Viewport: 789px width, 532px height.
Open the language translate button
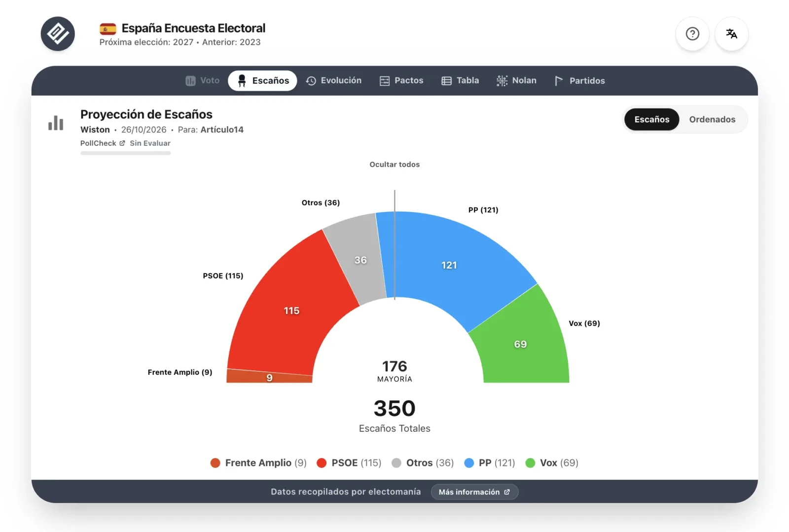point(731,34)
